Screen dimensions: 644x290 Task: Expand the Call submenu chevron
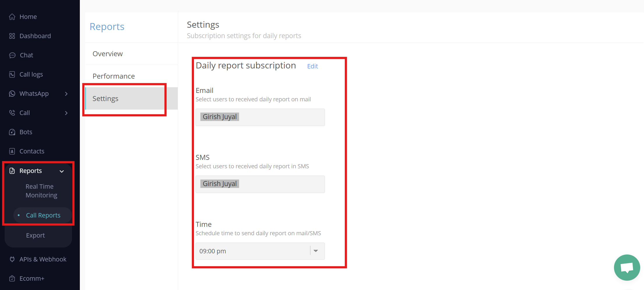[x=66, y=113]
